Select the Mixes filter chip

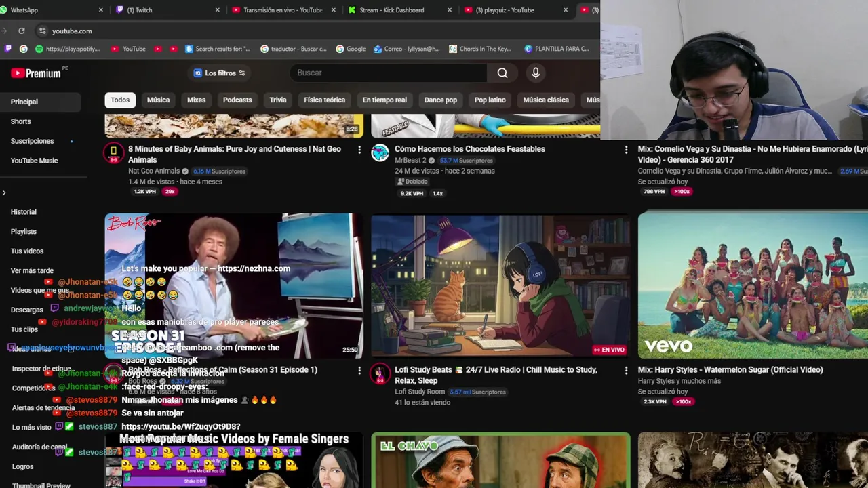pyautogui.click(x=196, y=100)
